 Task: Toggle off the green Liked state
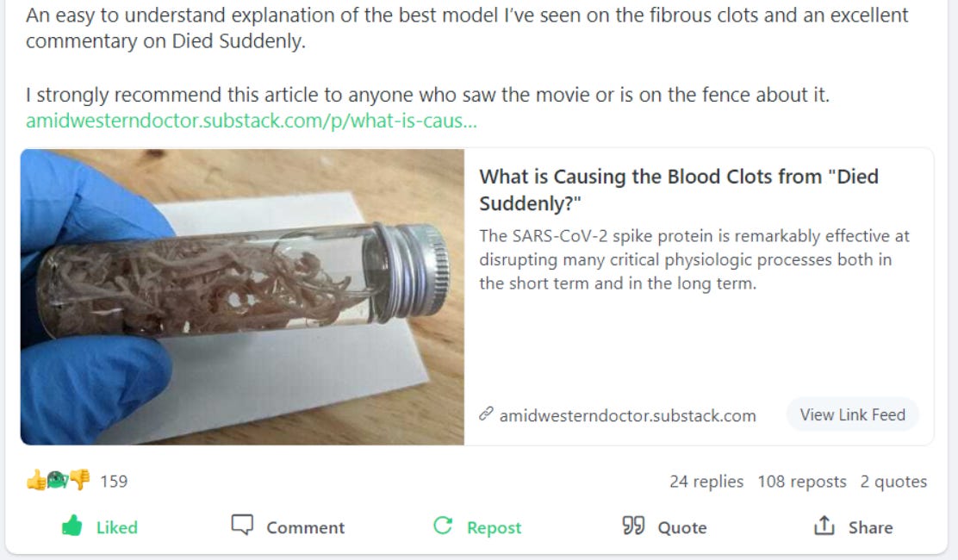(95, 526)
